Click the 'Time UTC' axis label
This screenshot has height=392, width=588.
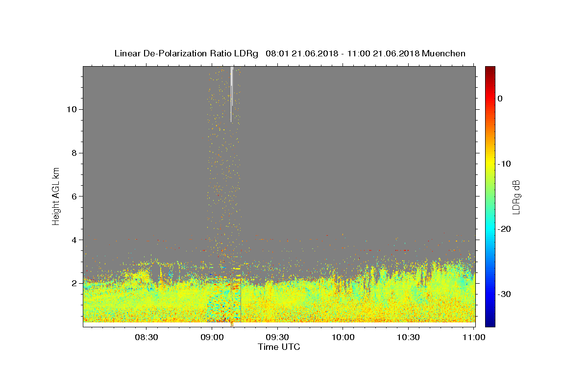tap(279, 347)
